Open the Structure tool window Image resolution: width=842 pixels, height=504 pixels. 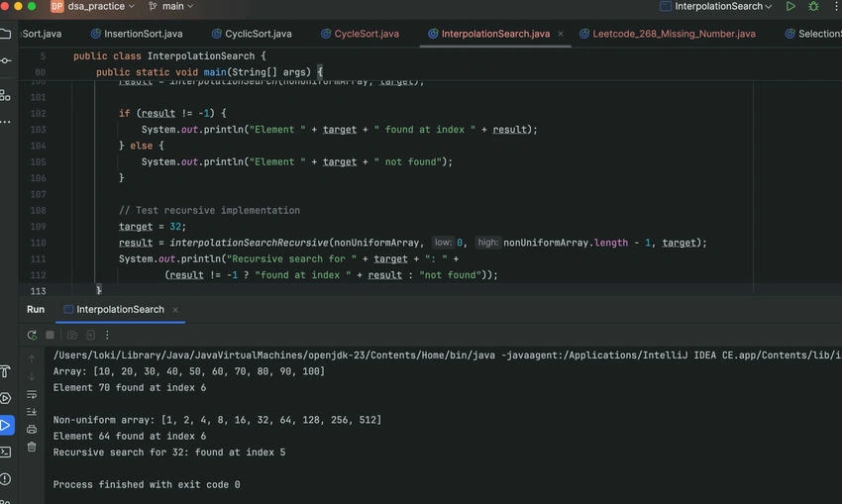pyautogui.click(x=5, y=95)
